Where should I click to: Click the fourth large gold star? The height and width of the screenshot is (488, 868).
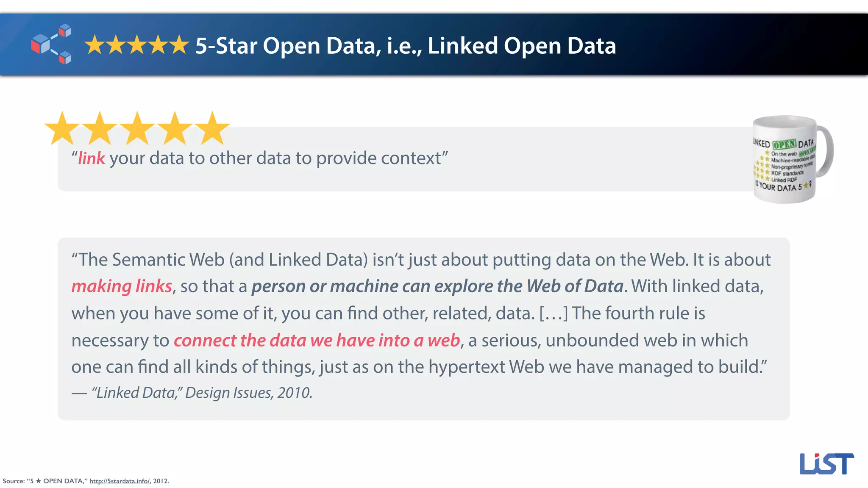coord(175,129)
